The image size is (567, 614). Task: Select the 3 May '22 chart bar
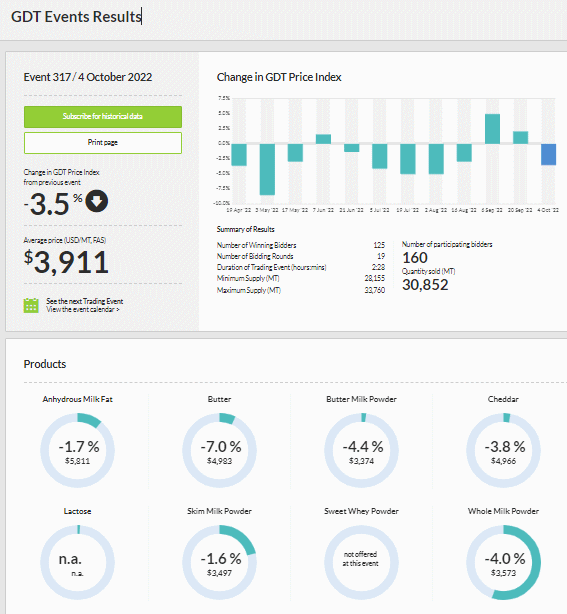point(267,169)
